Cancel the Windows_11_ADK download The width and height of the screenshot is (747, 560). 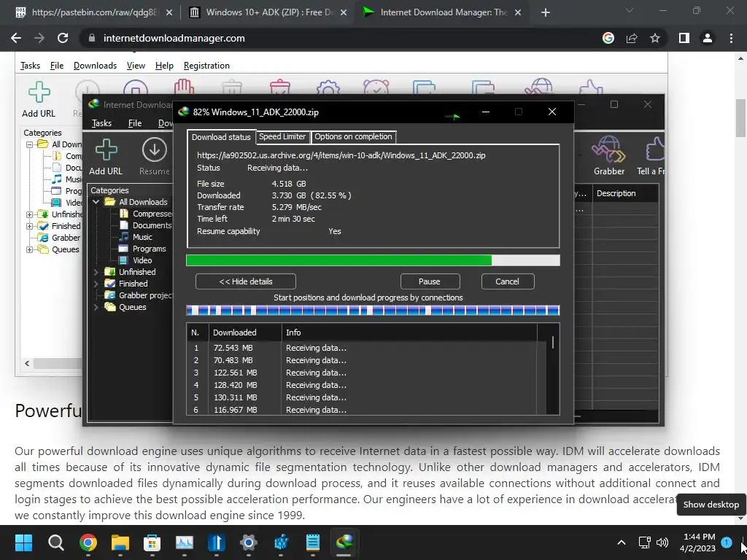coord(508,281)
